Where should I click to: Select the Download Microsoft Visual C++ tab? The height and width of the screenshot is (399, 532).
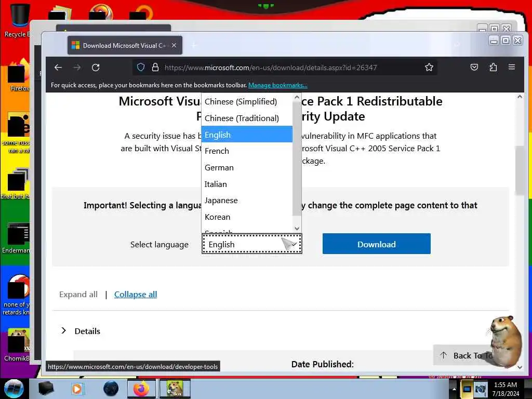pos(125,45)
